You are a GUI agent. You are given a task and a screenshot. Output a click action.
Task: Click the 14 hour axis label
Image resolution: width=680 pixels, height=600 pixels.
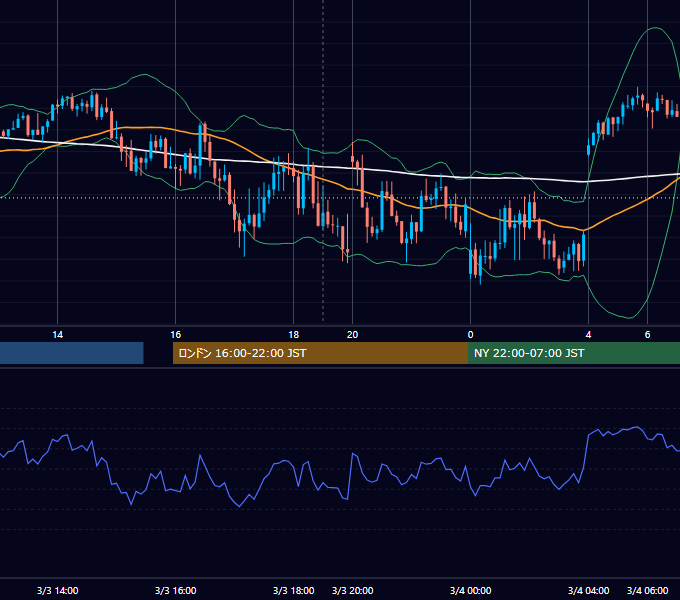57,335
